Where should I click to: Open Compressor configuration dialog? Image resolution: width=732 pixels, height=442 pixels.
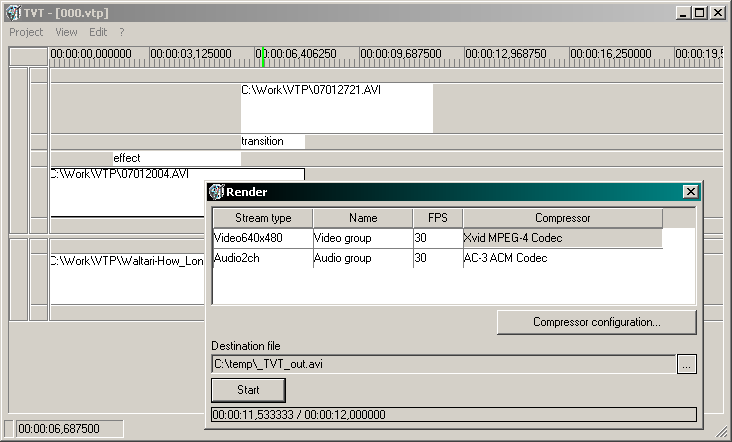pos(597,322)
